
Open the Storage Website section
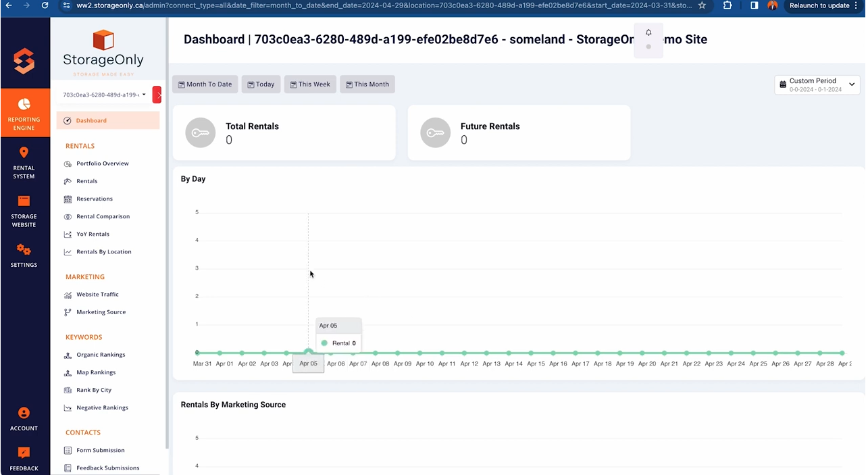(24, 211)
